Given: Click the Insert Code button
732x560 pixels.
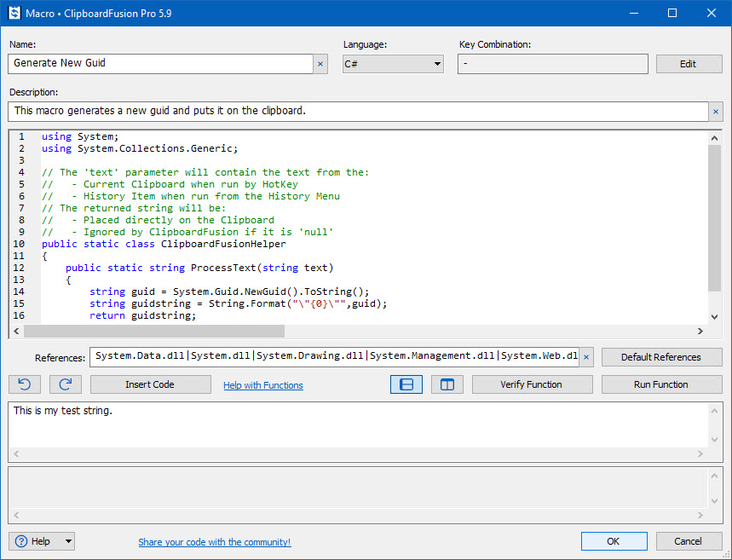Looking at the screenshot, I should click(x=150, y=384).
